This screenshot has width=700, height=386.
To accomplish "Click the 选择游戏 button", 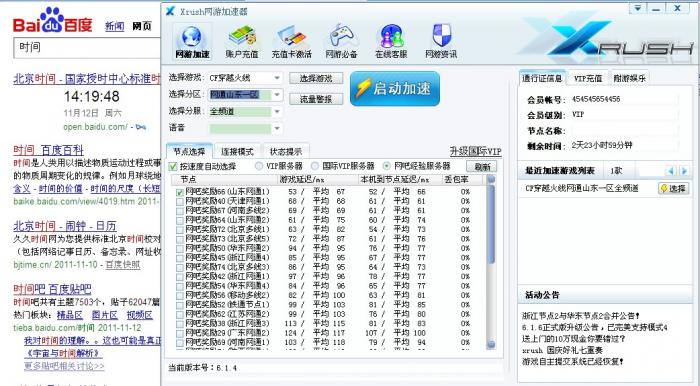I will 316,79.
